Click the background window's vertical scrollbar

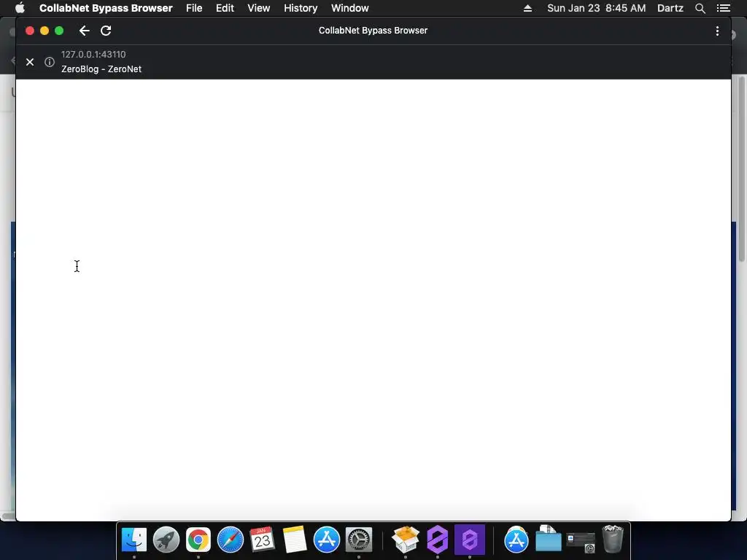pos(741,168)
